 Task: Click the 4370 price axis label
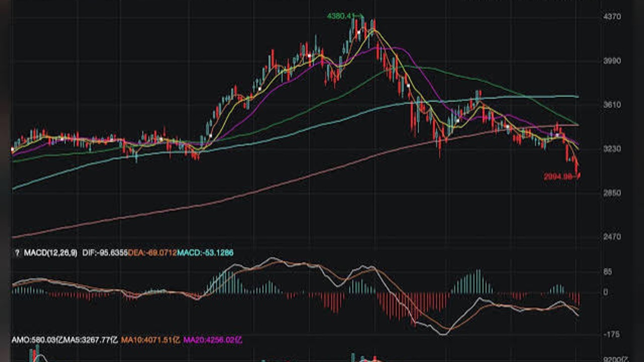[x=612, y=17]
